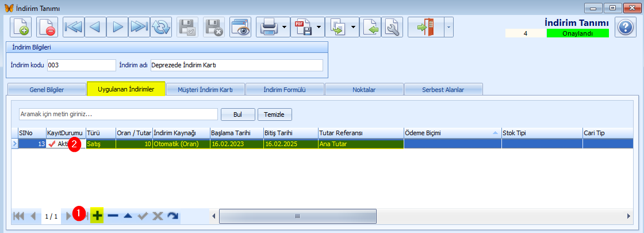This screenshot has width=644, height=233.
Task: Click the Tutar Referansı column header
Action: pyautogui.click(x=361, y=133)
